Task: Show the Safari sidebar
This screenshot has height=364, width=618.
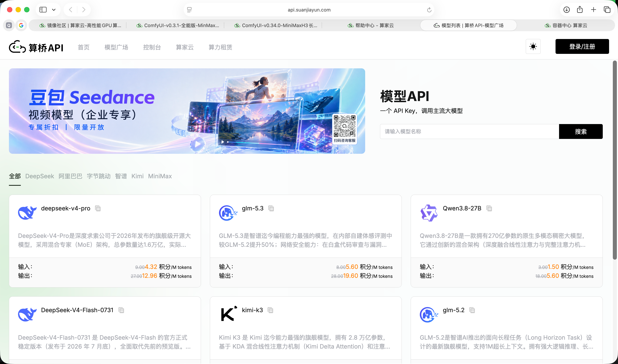Action: point(43,10)
